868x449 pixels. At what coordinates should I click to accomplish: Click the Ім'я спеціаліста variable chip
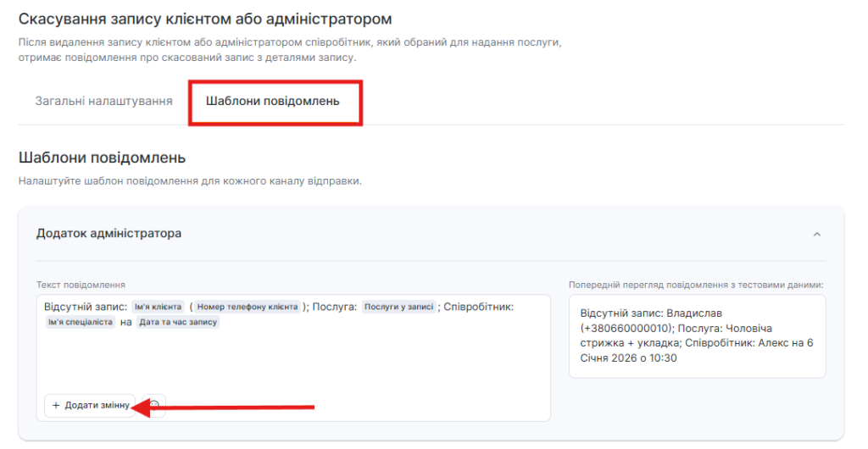point(81,322)
